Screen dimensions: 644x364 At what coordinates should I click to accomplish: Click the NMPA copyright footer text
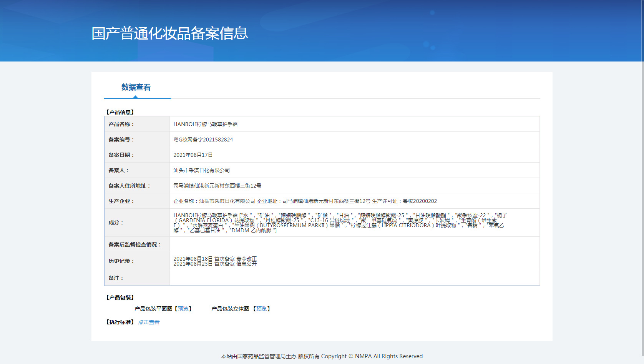pyautogui.click(x=322, y=356)
